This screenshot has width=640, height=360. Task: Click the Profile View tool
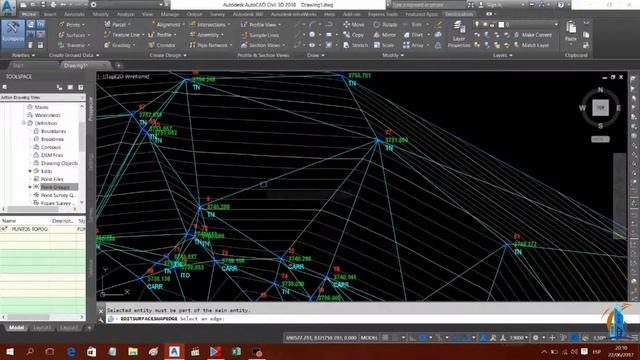[260, 24]
